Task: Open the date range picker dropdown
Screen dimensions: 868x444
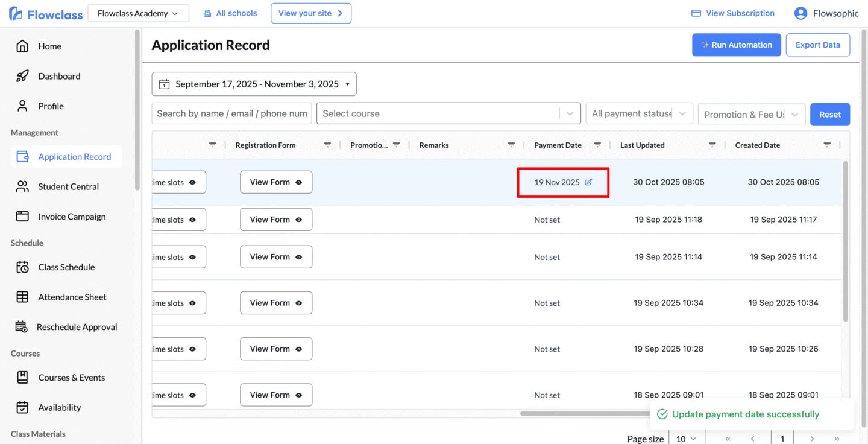Action: [x=254, y=84]
